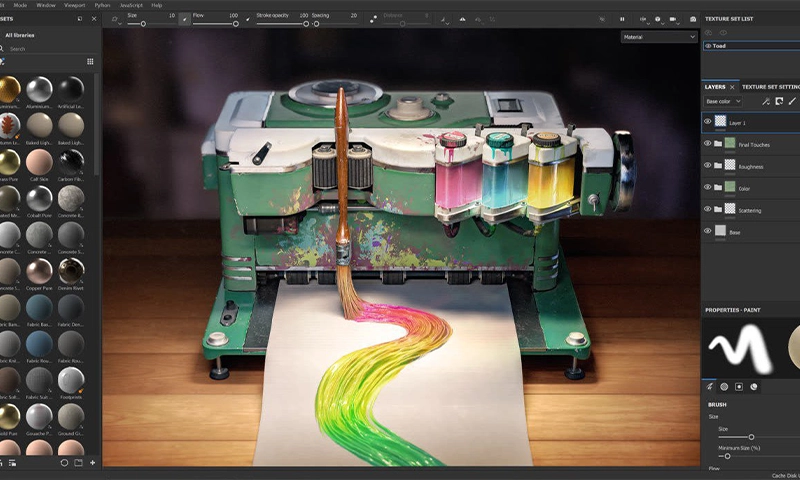The image size is (800, 480).
Task: Open the alpha properties tab icon
Action: (x=724, y=386)
